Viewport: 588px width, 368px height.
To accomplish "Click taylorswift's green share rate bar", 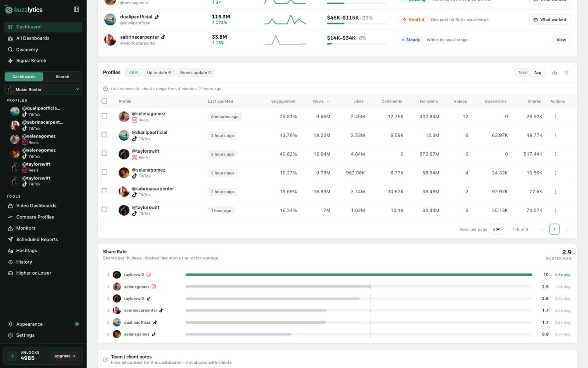I will point(359,275).
